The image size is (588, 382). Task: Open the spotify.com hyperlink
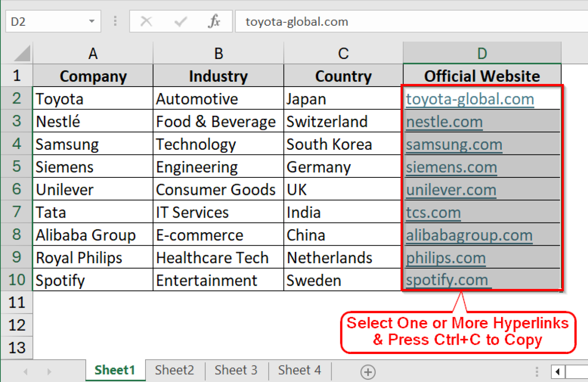click(447, 280)
